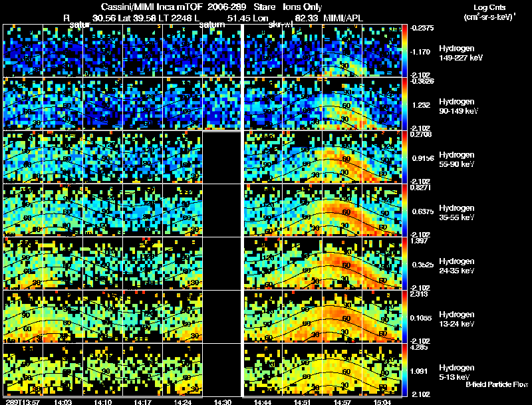Click the Cassini/MIMI Inca mTOF plot title

point(152,7)
